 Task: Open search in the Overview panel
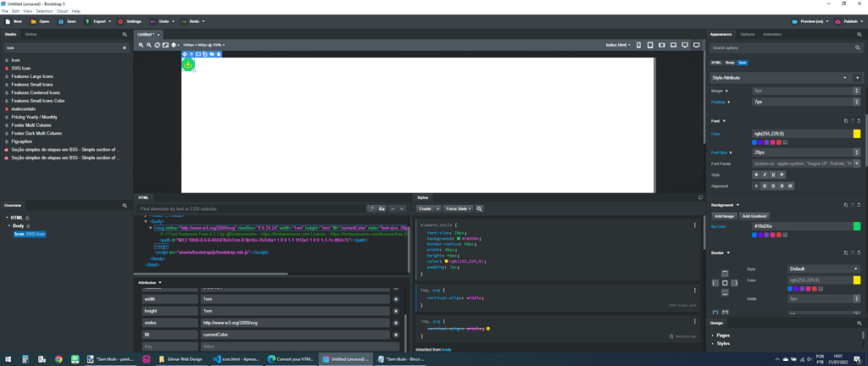(x=125, y=205)
